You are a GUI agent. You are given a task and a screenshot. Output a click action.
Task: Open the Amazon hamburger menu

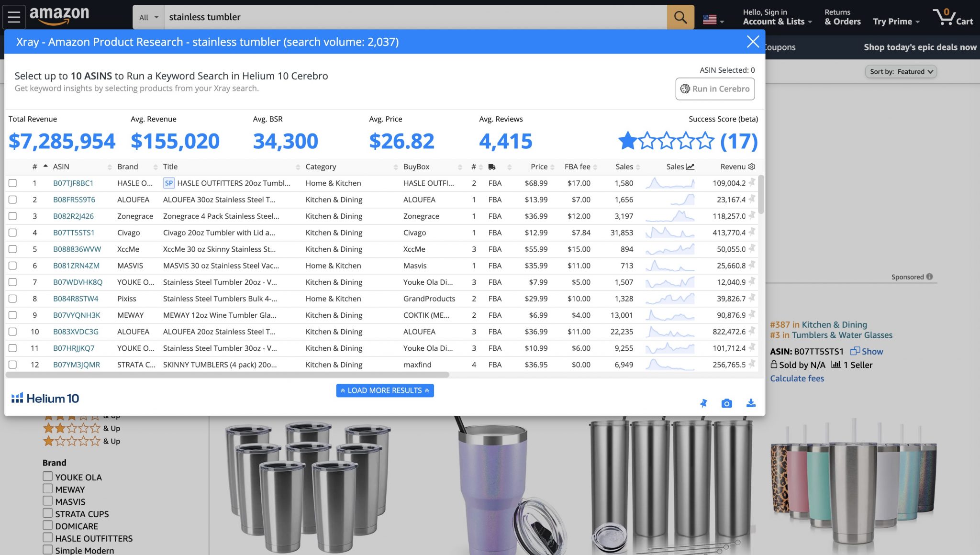point(14,17)
